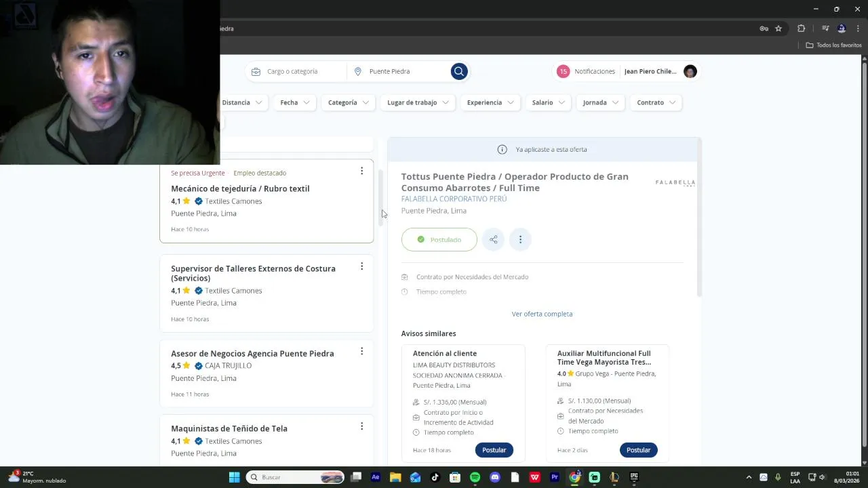Expand the Jornada filter dropdown
868x488 pixels.
click(x=601, y=102)
